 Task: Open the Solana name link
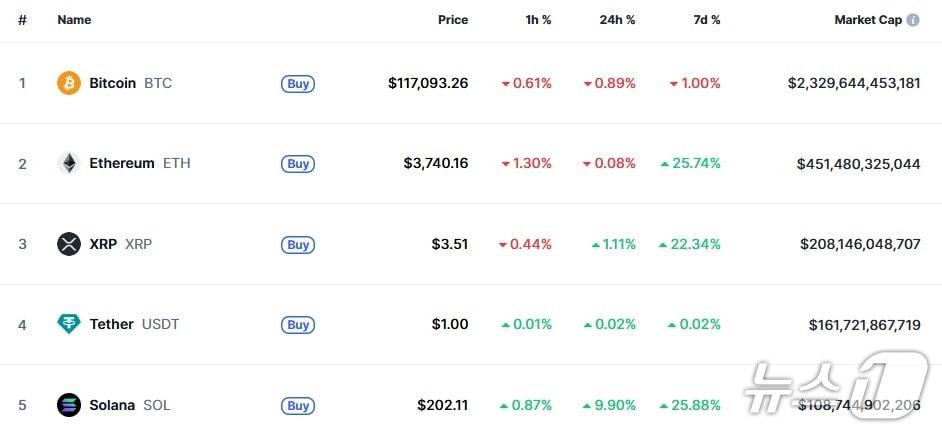[112, 405]
